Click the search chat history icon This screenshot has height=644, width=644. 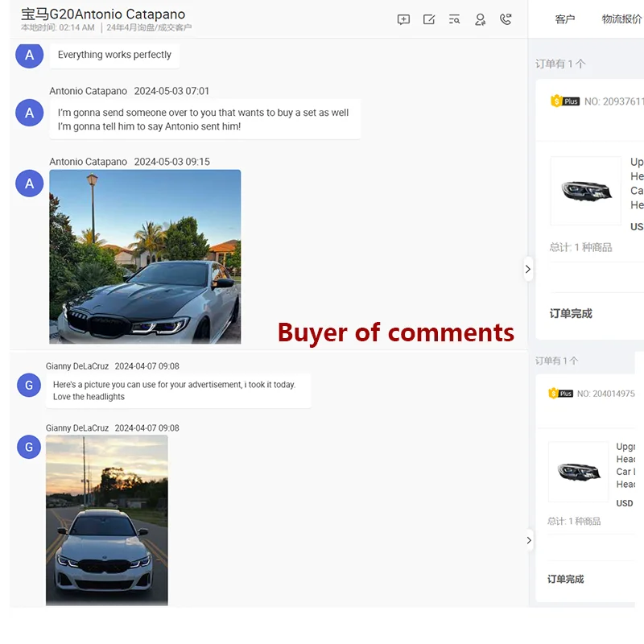pos(454,19)
